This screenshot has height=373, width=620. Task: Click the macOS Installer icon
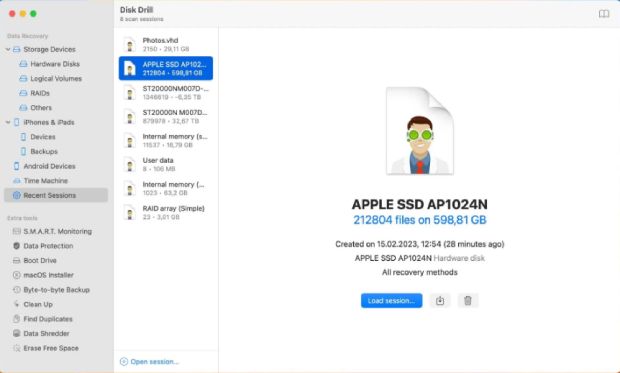(16, 275)
